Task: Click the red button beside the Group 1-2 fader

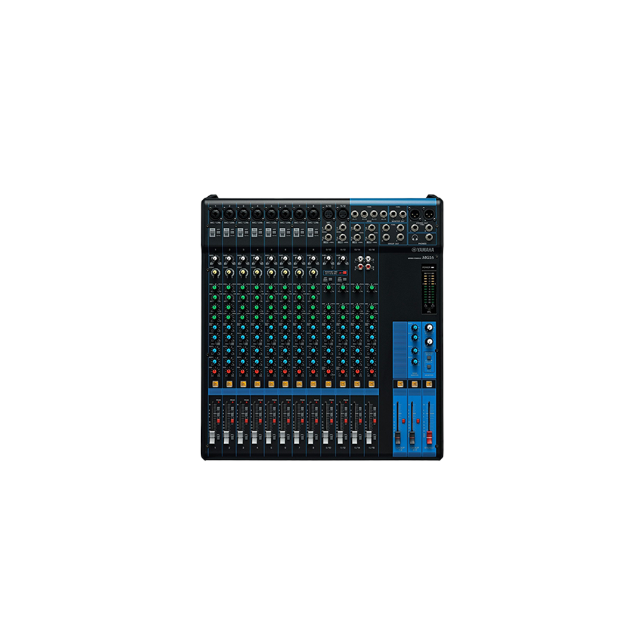Action: click(x=403, y=421)
